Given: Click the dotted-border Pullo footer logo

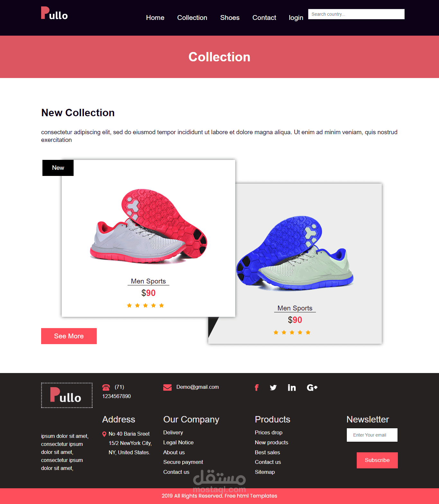Looking at the screenshot, I should pos(67,395).
